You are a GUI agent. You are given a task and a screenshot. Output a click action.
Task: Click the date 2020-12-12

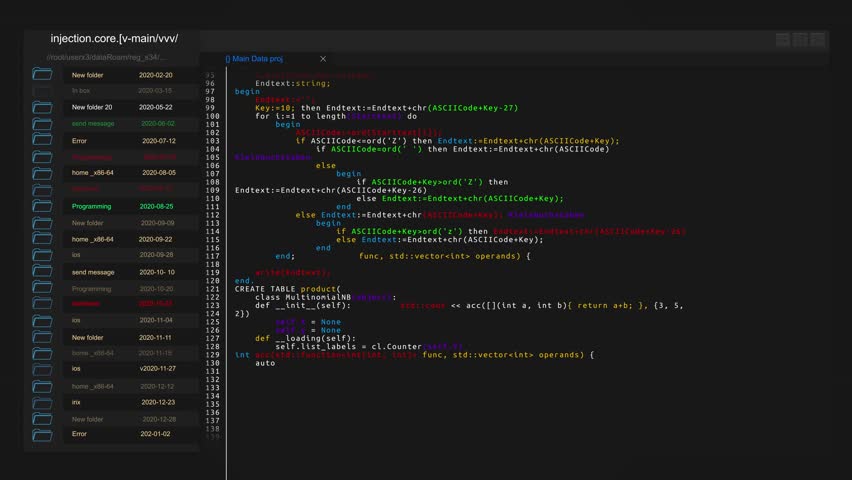pyautogui.click(x=157, y=387)
